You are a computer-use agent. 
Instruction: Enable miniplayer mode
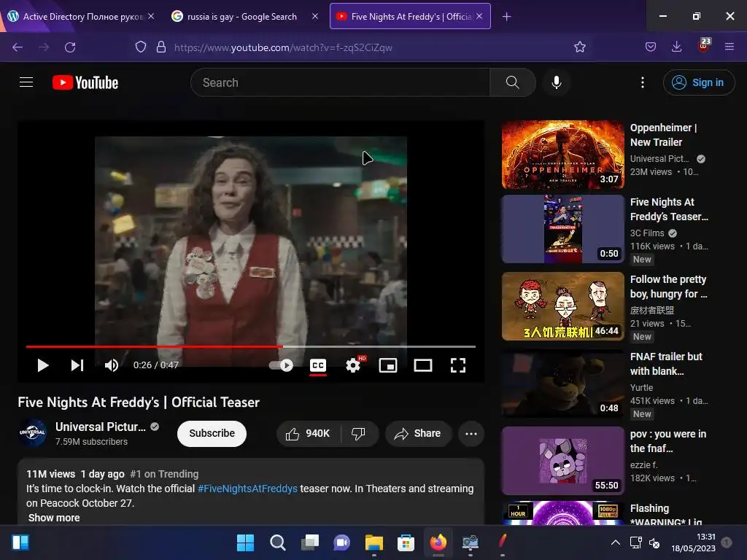(x=388, y=365)
